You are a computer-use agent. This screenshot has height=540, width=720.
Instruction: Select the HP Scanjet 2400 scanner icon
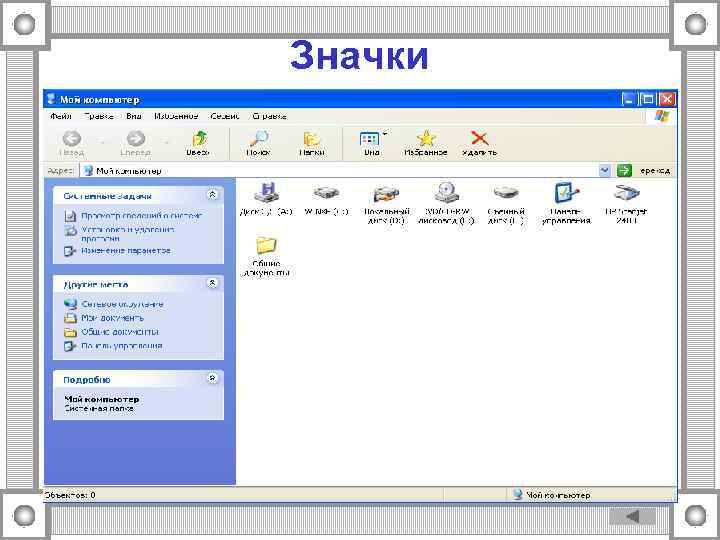[626, 203]
